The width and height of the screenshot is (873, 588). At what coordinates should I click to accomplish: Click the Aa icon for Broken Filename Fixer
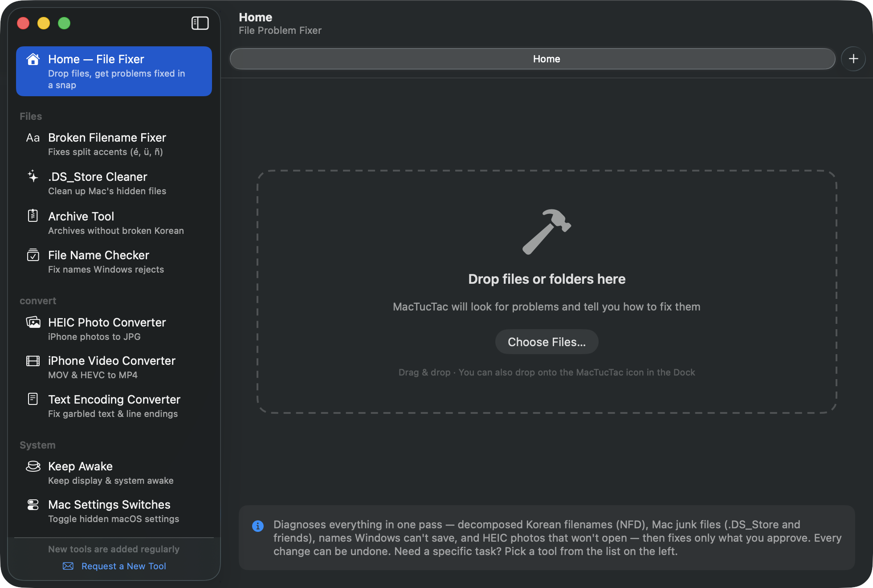(x=33, y=138)
